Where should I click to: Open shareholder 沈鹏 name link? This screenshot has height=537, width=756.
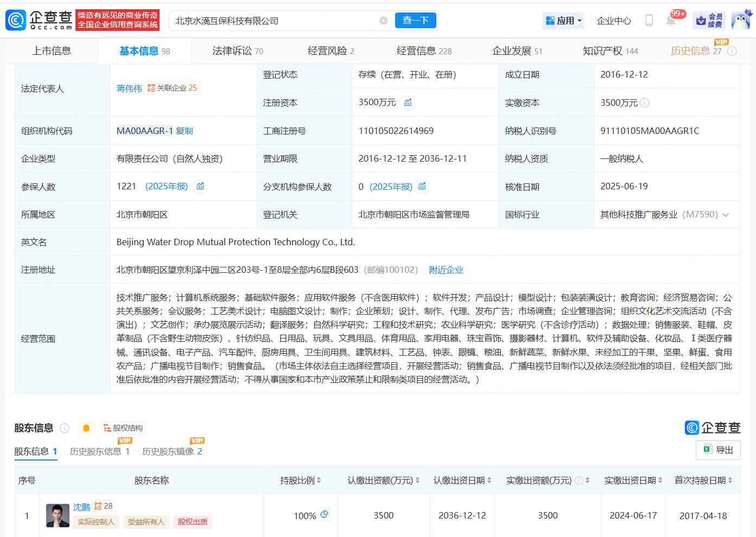tap(81, 507)
